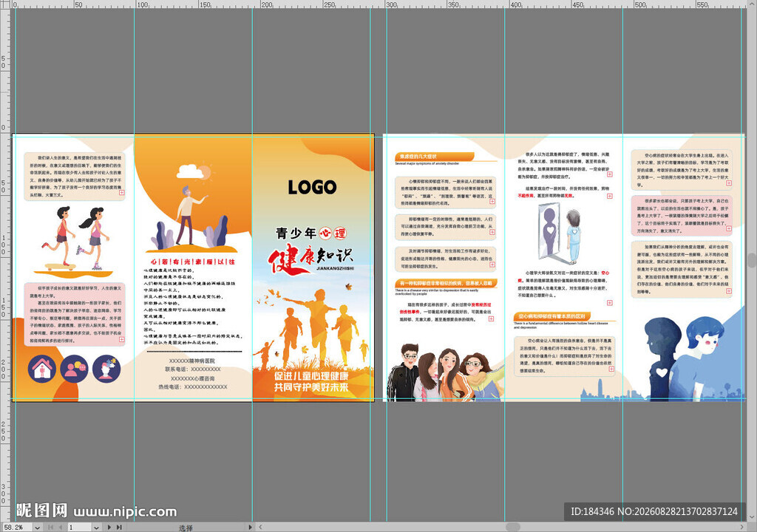Click the ruler origin corner box

tap(5, 4)
